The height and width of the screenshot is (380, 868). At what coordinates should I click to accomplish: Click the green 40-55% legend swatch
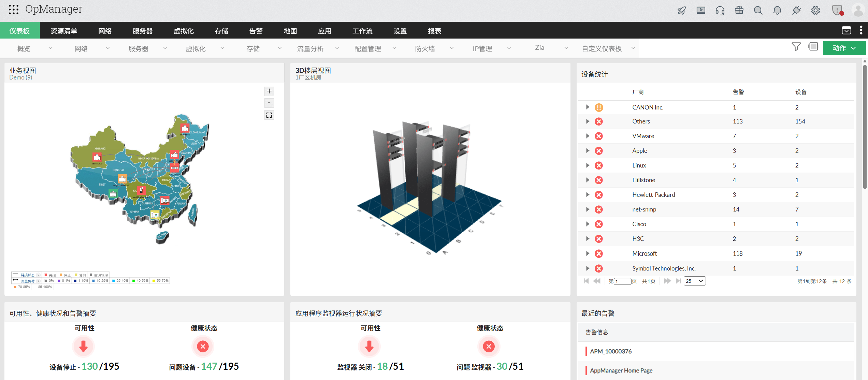pyautogui.click(x=133, y=281)
